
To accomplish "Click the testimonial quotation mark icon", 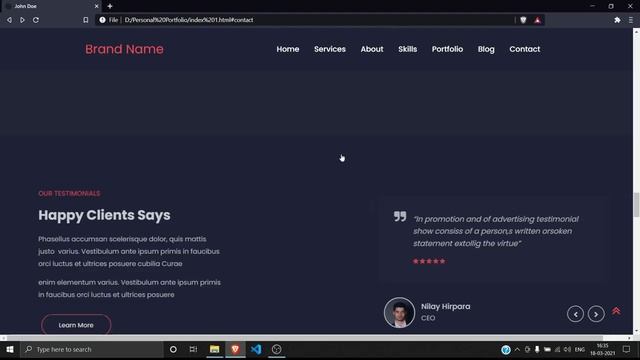I will [x=400, y=216].
